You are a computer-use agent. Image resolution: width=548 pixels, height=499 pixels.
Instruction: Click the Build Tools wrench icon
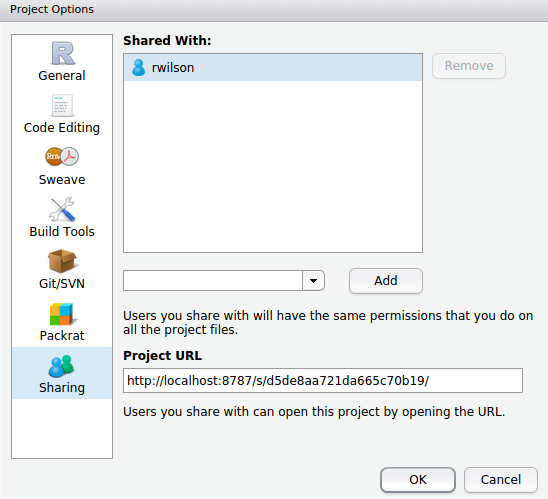pos(62,209)
